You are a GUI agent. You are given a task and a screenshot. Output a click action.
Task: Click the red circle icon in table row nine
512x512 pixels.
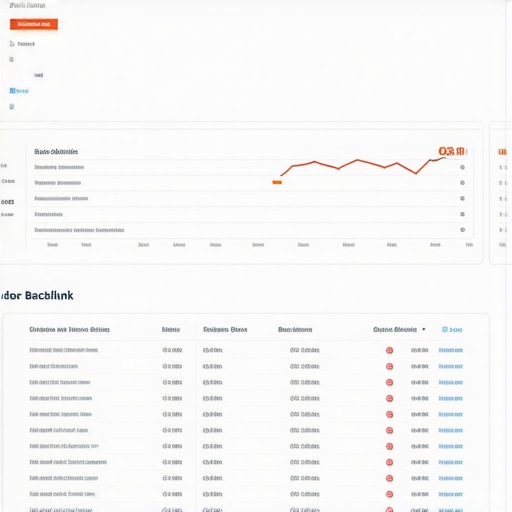(389, 478)
